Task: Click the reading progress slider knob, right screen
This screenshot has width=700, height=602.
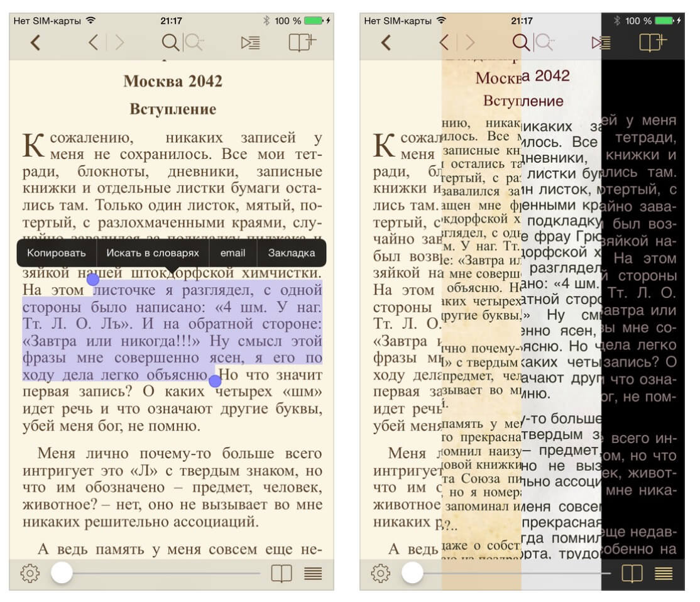Action: (x=412, y=573)
